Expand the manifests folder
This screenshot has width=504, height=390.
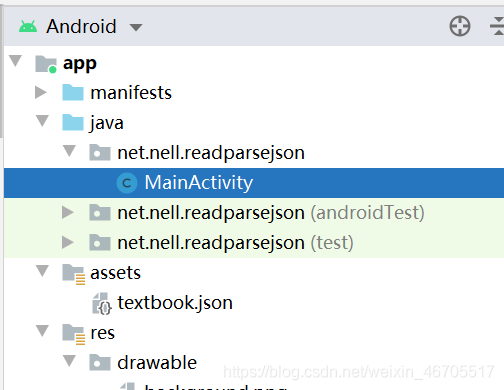click(x=41, y=92)
